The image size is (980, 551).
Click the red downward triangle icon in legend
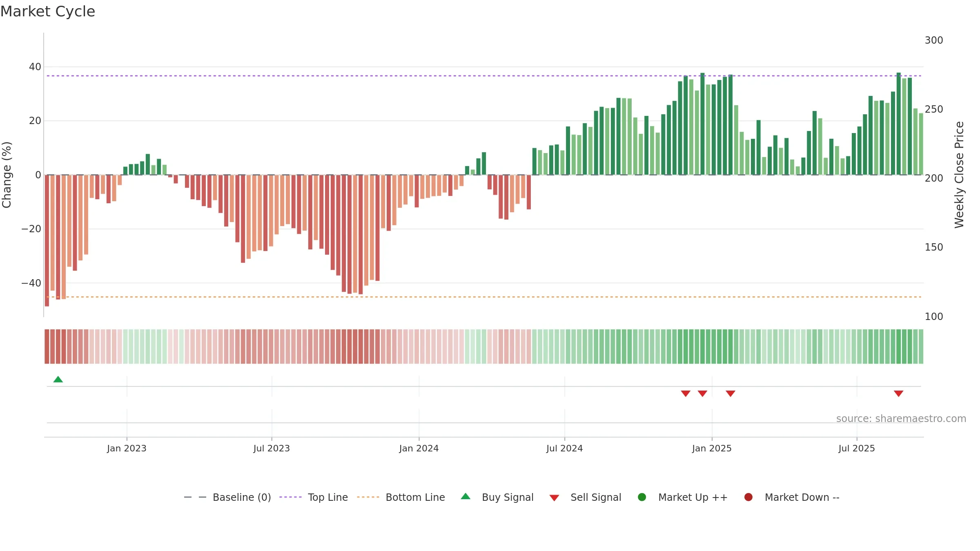coord(554,498)
